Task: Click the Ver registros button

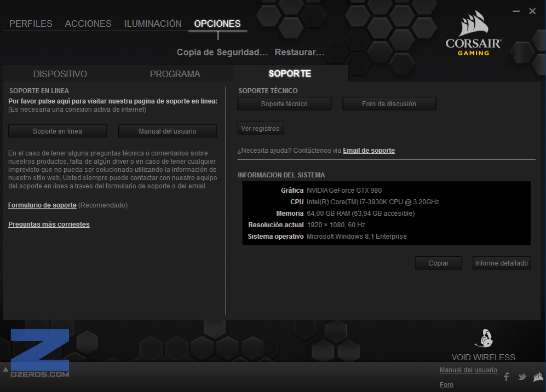Action: click(x=261, y=129)
